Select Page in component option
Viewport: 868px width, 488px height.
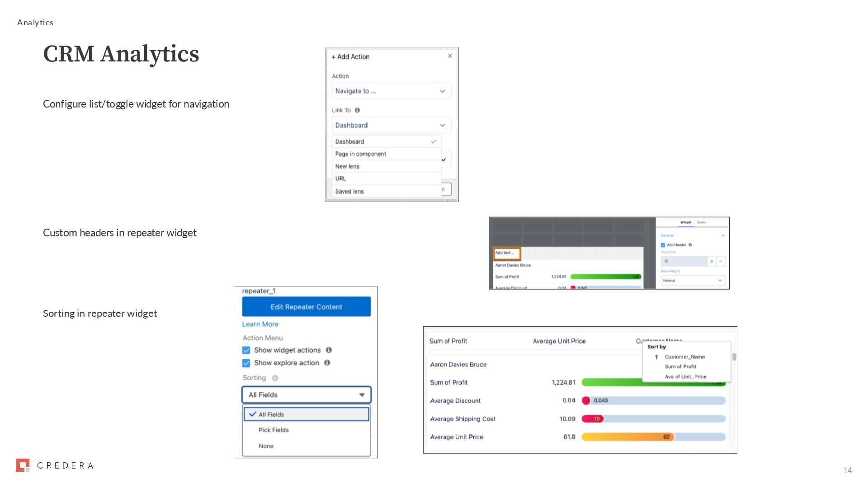point(360,154)
